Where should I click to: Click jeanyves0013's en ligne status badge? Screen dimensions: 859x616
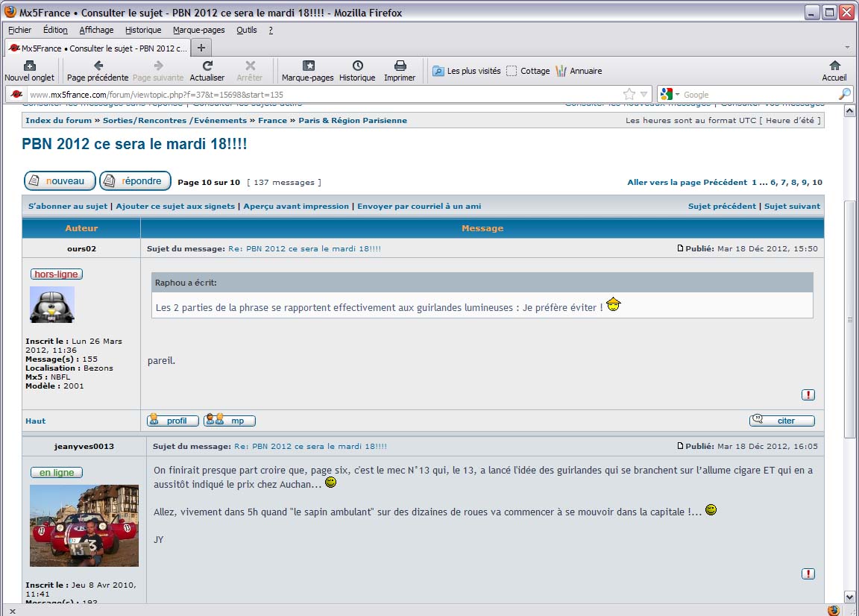click(57, 472)
